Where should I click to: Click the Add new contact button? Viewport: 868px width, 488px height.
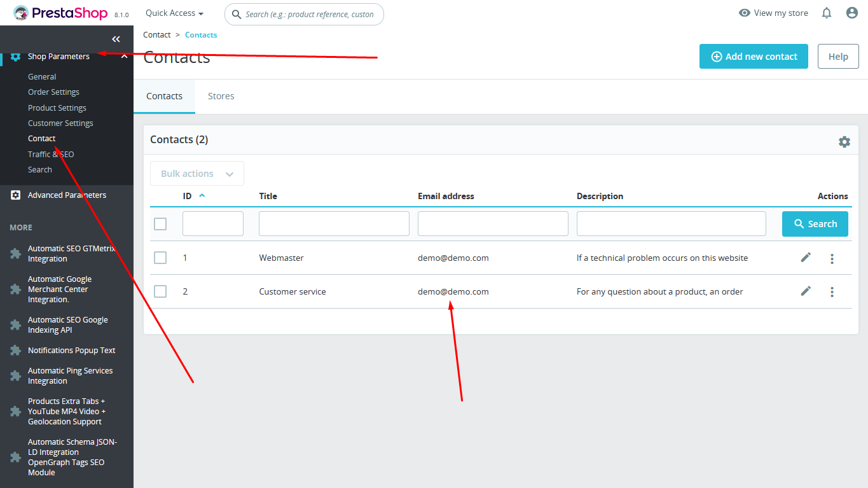pos(754,57)
